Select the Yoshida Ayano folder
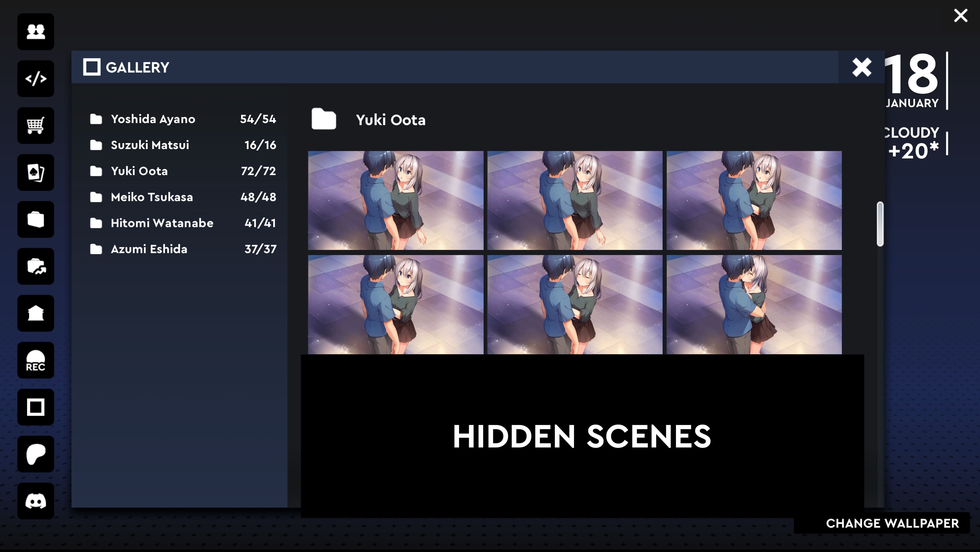This screenshot has width=980, height=552. pos(153,119)
